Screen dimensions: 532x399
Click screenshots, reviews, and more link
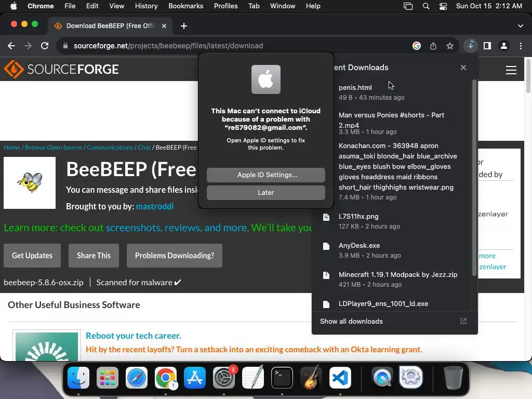click(177, 228)
